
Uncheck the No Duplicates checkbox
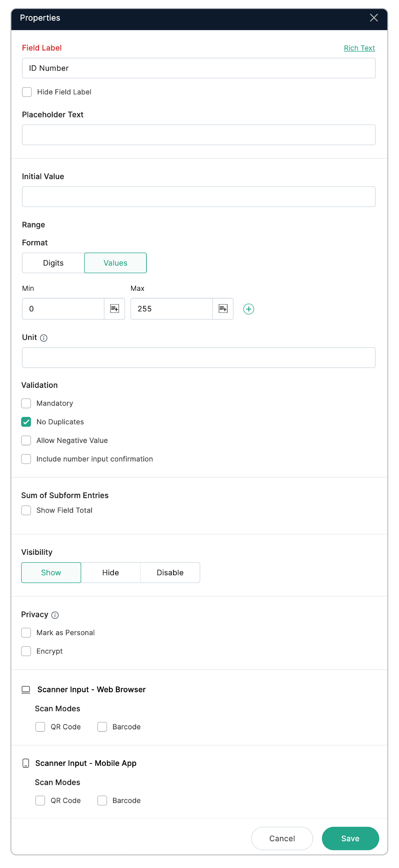coord(26,422)
